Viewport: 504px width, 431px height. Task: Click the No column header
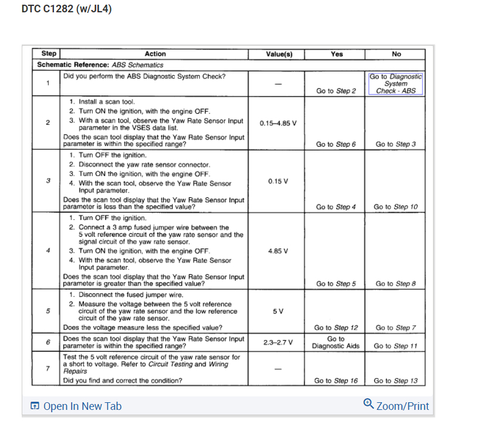click(x=396, y=55)
